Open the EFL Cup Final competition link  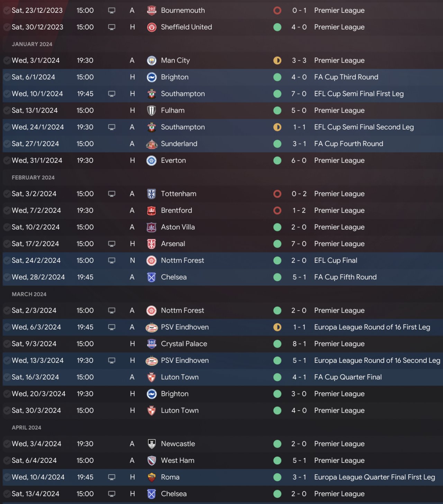[x=335, y=260]
